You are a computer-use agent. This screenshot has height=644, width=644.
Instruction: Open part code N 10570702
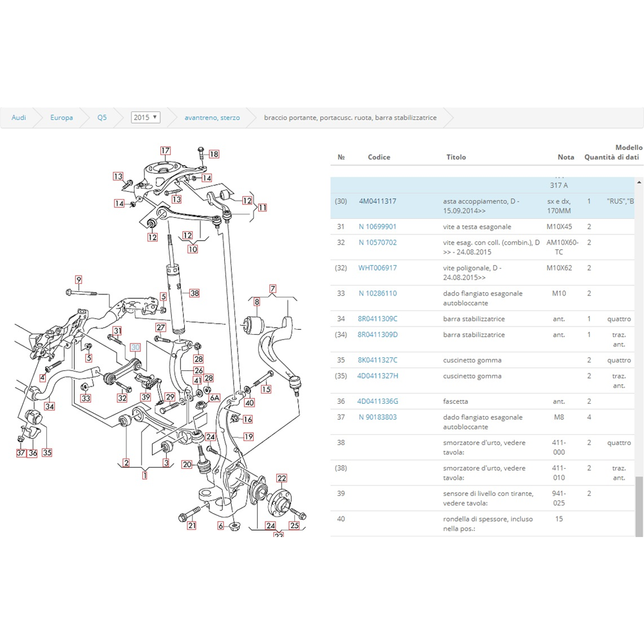(x=377, y=242)
